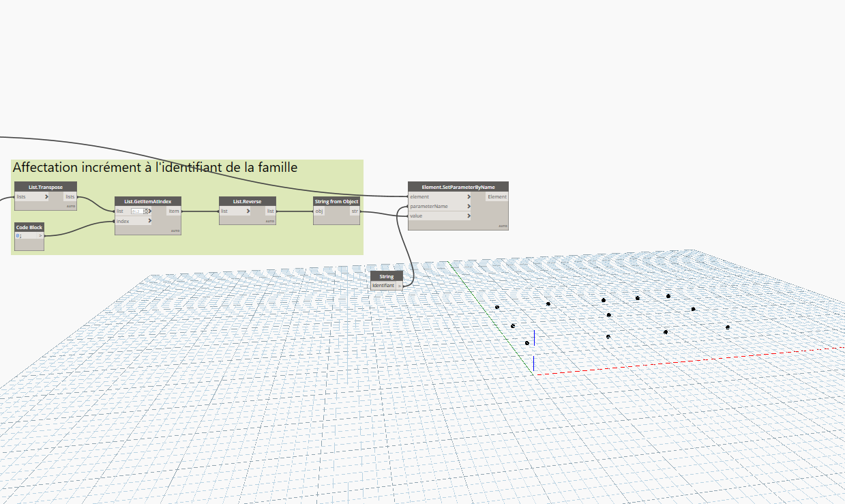Click the Element output port of Element.SetParameterByName

[x=496, y=197]
